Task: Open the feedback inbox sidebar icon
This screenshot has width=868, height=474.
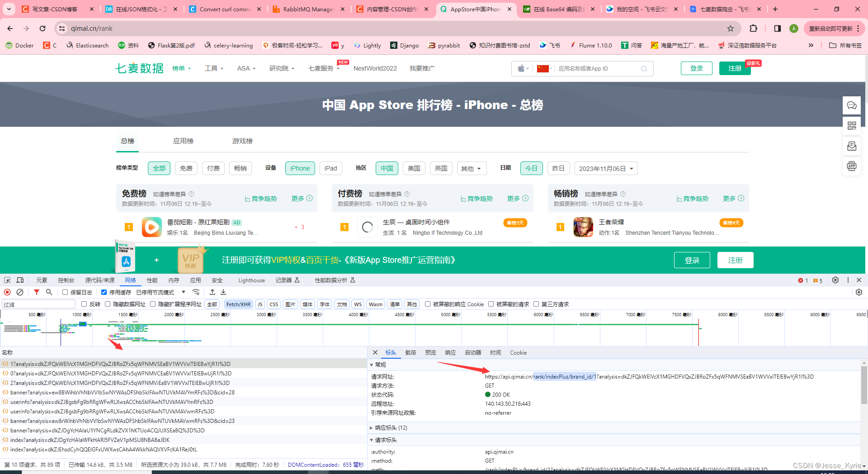Action: [x=852, y=146]
